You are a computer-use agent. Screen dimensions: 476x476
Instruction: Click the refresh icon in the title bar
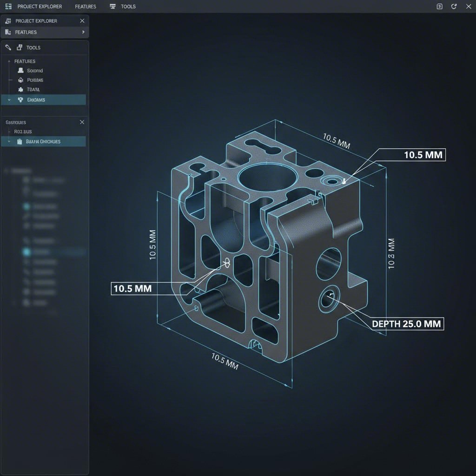coord(454,7)
